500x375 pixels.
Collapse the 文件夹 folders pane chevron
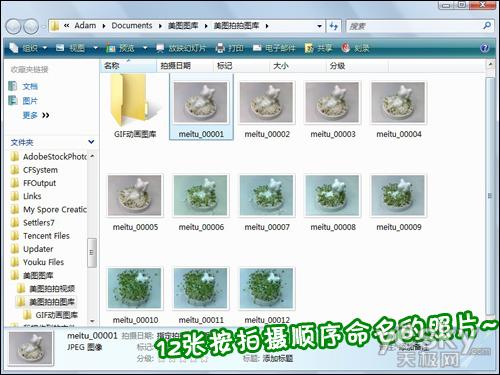91,142
